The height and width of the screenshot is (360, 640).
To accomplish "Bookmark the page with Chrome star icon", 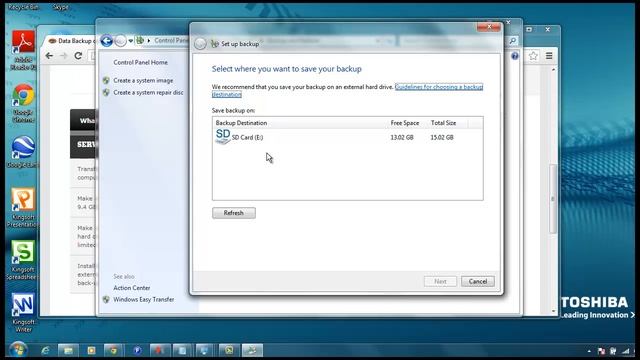I will 533,56.
